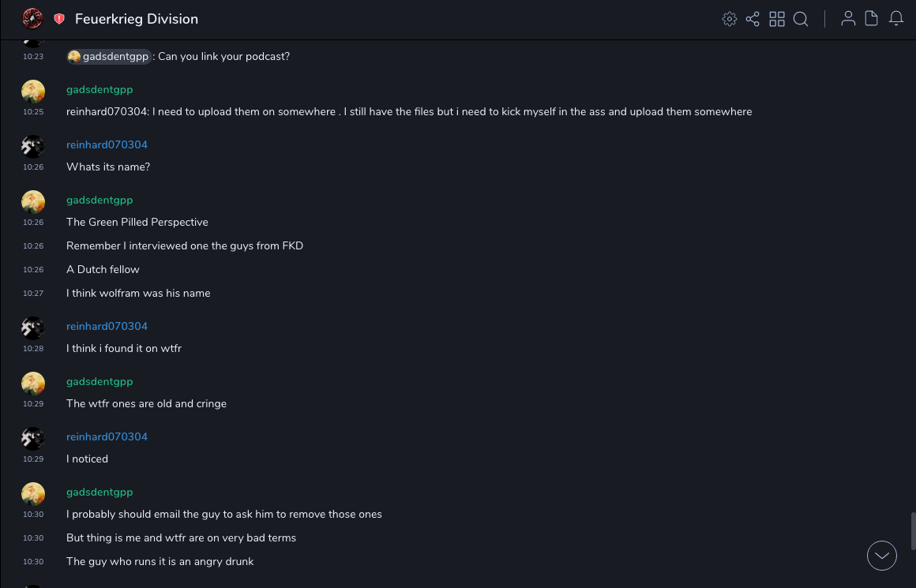
Task: Open gadsdentgpp username above 'Green Pilled Perspective'
Action: pos(99,200)
